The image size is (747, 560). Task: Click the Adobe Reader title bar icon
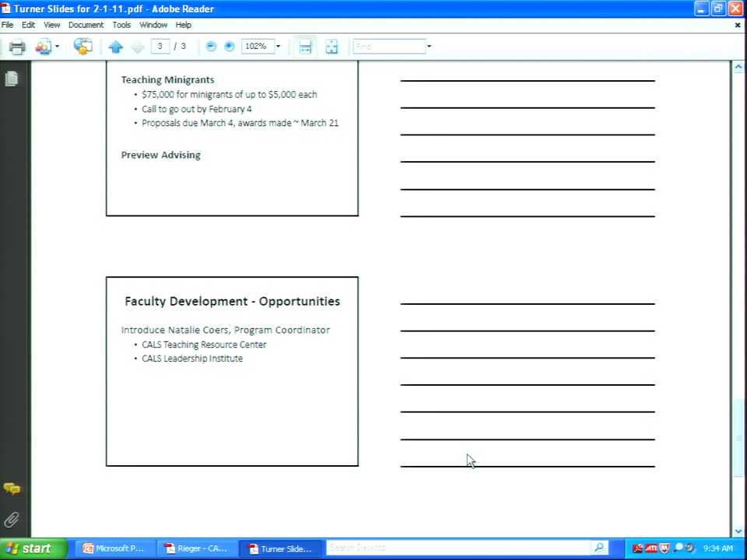5,9
